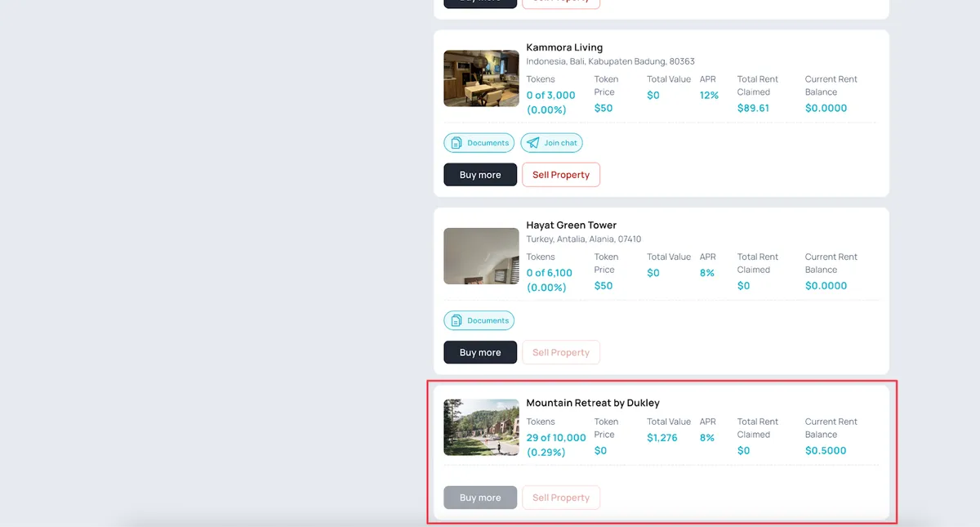Image resolution: width=980 pixels, height=527 pixels.
Task: Click the Indonesia, Bali address line
Action: (610, 61)
